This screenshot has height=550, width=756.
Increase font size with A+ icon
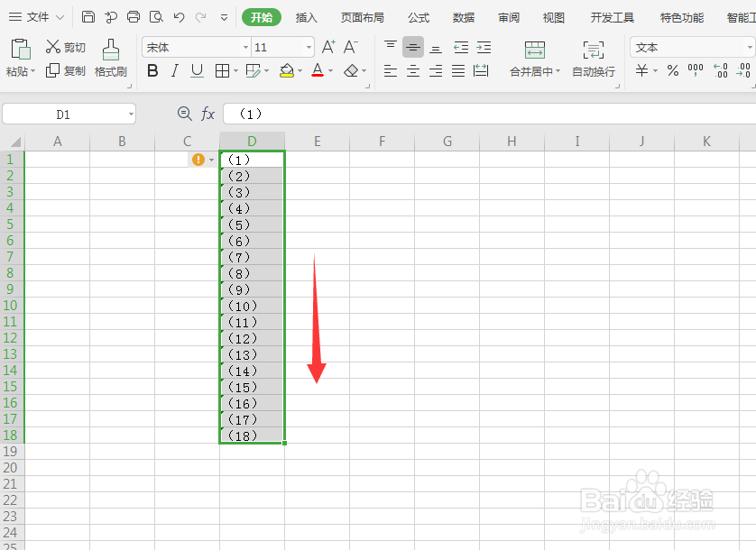coord(328,47)
